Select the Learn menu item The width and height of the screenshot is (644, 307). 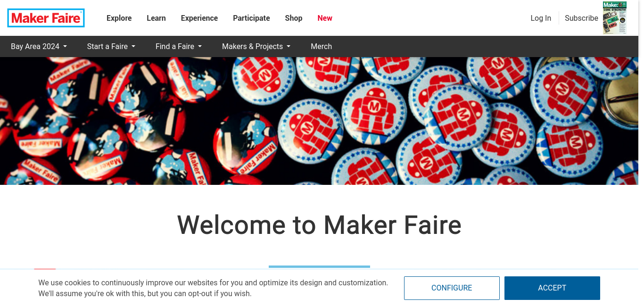click(x=156, y=18)
